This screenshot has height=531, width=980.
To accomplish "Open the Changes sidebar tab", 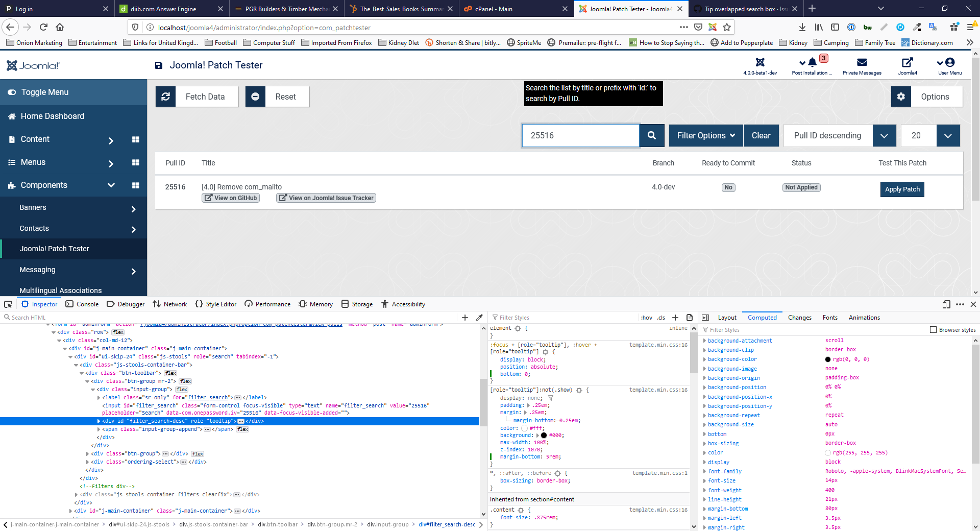I will tap(799, 318).
